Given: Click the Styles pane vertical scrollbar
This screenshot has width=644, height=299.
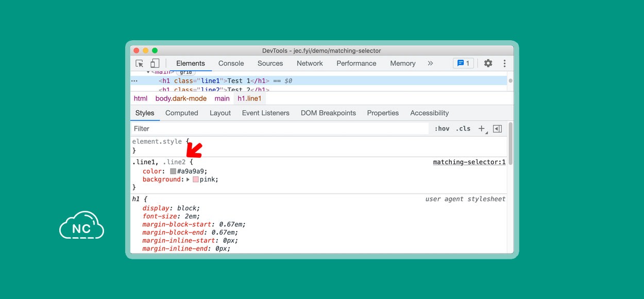Looking at the screenshot, I should click(510, 144).
